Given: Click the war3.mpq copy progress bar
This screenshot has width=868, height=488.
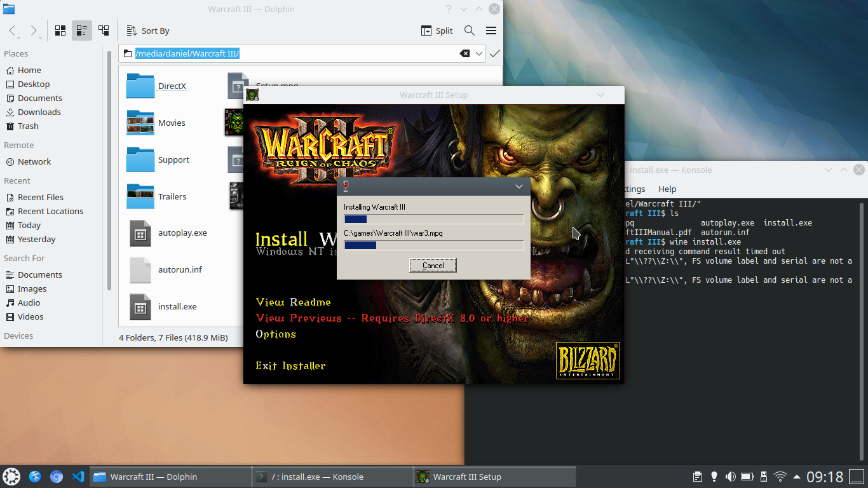Looking at the screenshot, I should pyautogui.click(x=433, y=245).
